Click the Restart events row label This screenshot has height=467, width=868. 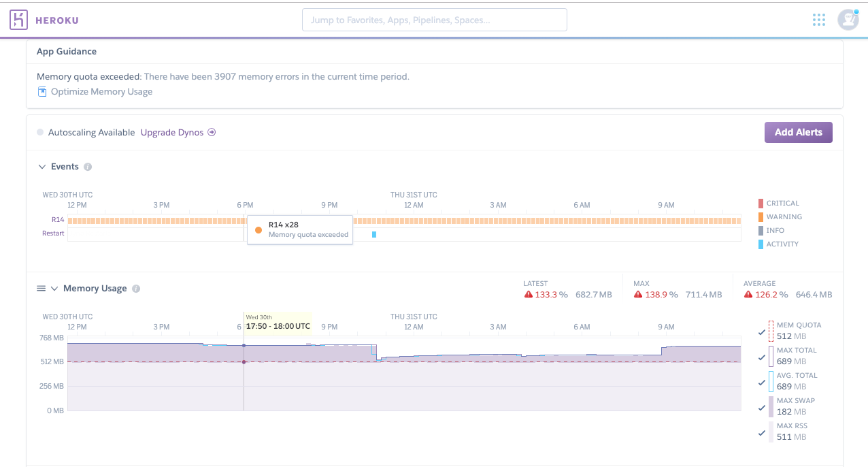click(x=53, y=233)
